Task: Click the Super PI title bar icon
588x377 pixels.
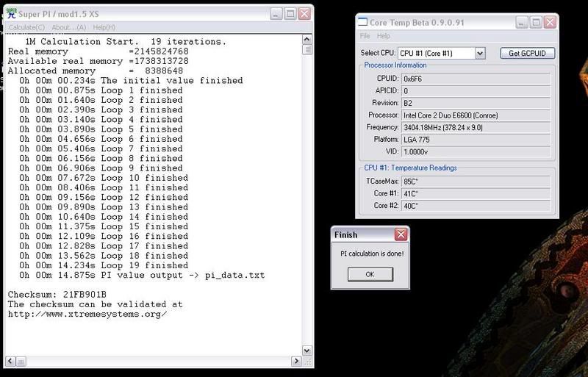Action: (x=12, y=14)
